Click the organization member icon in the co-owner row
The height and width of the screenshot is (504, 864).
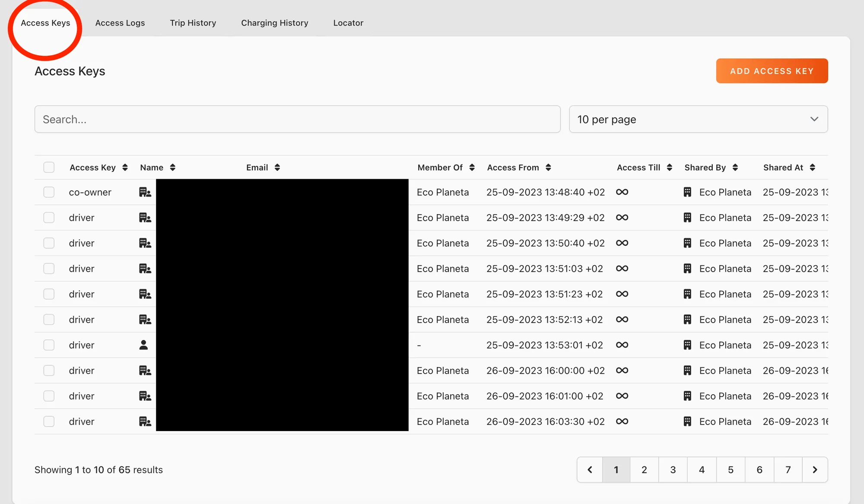coord(145,192)
